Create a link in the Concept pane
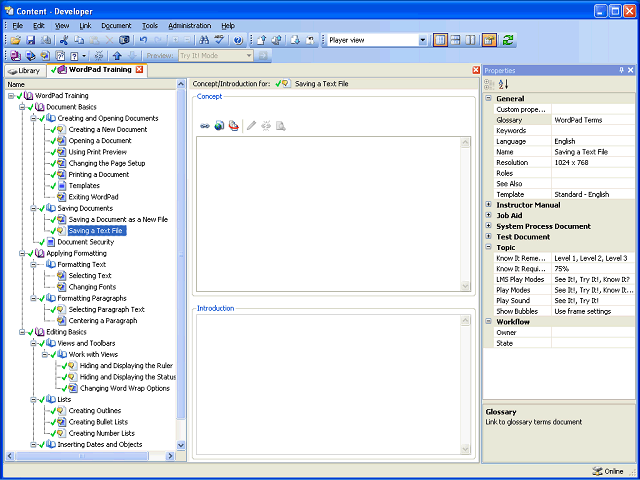The width and height of the screenshot is (640, 480). click(205, 126)
